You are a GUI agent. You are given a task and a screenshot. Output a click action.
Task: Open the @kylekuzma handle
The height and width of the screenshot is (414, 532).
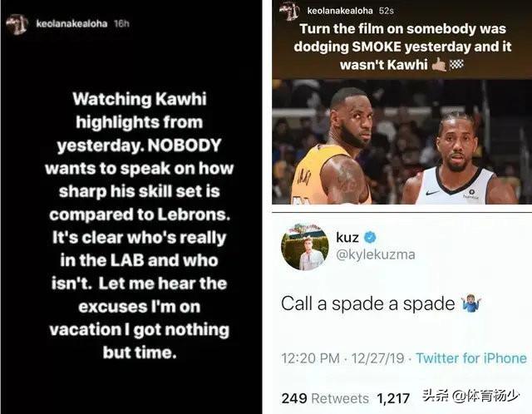pyautogui.click(x=375, y=254)
